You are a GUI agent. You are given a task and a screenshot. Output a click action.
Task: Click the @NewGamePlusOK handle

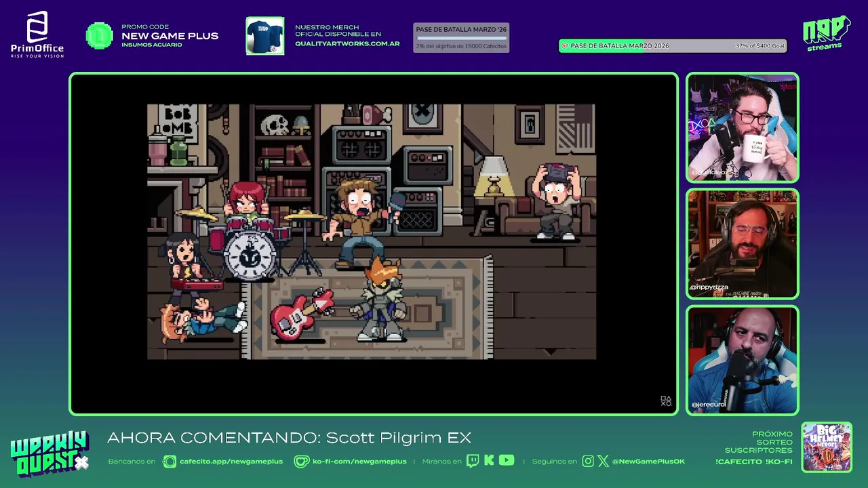tap(648, 462)
